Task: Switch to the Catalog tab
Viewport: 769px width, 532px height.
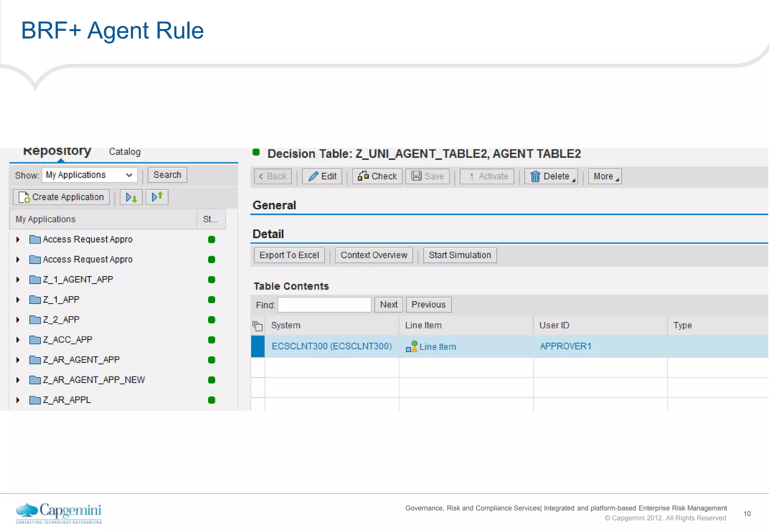Action: click(125, 152)
